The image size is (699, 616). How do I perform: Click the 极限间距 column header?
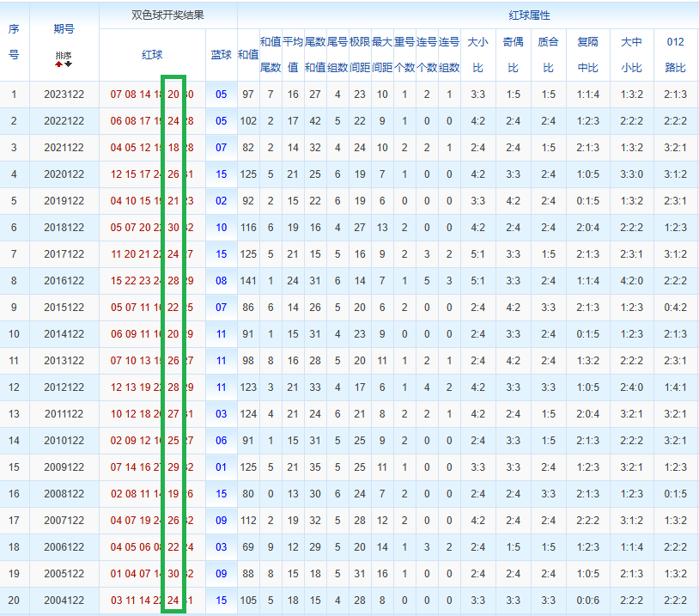360,55
